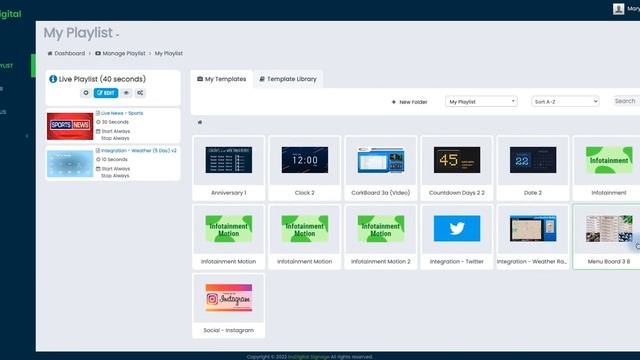Select the Anniversary 1 template
The width and height of the screenshot is (640, 360).
point(229,168)
